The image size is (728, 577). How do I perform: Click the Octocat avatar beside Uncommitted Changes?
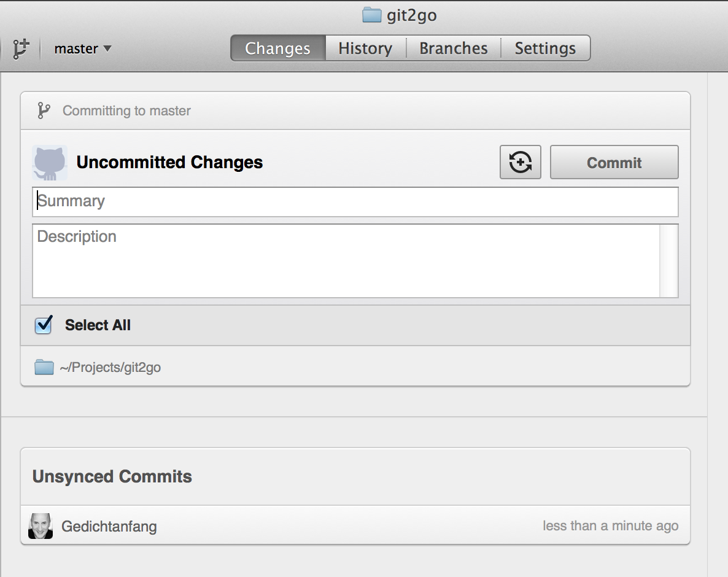click(50, 163)
